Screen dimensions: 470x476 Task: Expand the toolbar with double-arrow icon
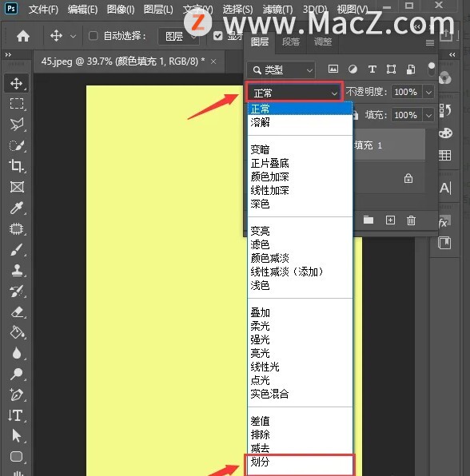click(8, 54)
